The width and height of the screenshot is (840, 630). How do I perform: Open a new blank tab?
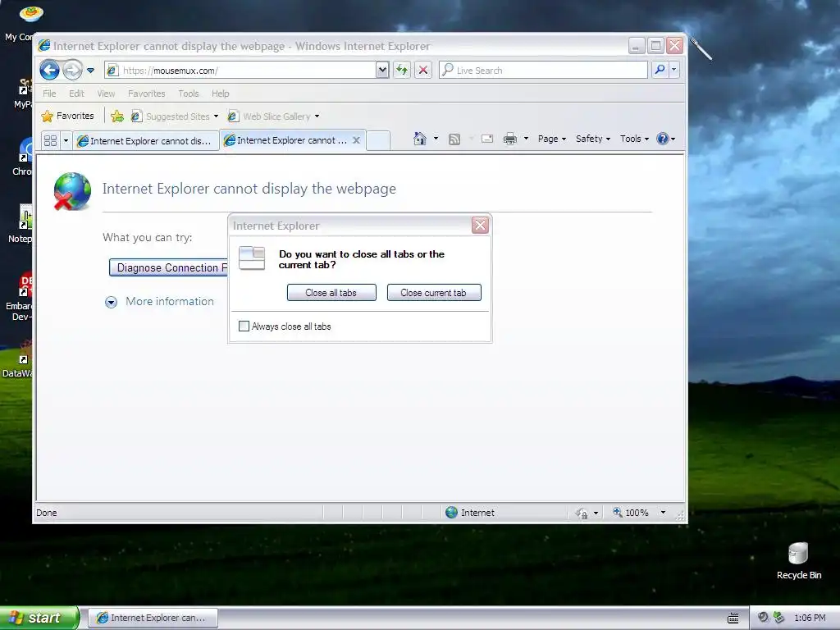[378, 140]
